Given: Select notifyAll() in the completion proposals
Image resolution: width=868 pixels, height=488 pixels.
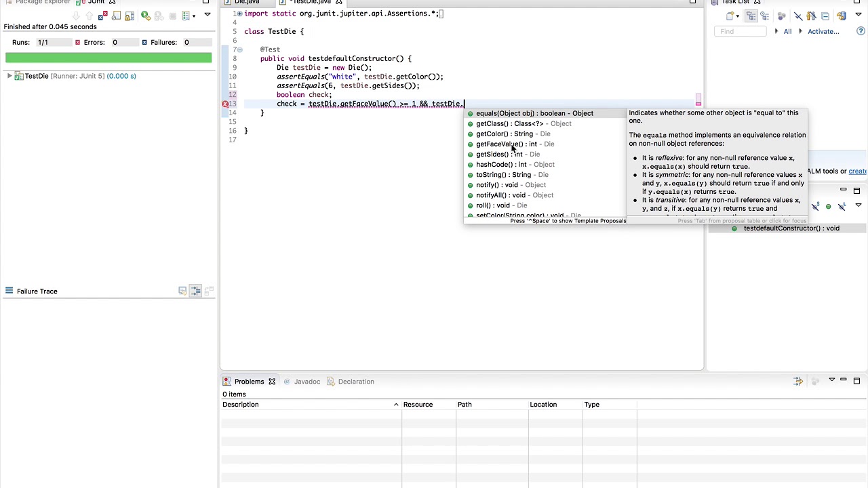Looking at the screenshot, I should [545, 195].
